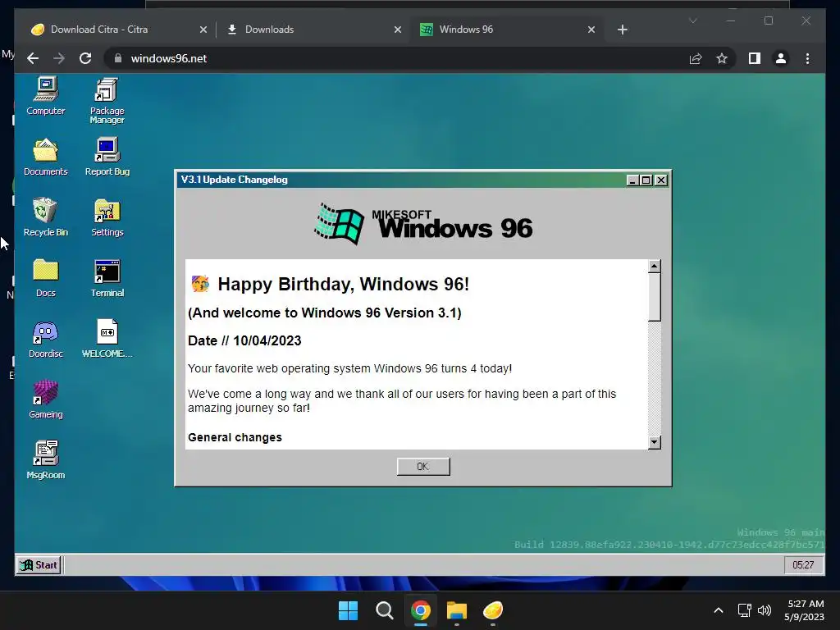
Task: Show hidden system tray icons
Action: (x=719, y=610)
